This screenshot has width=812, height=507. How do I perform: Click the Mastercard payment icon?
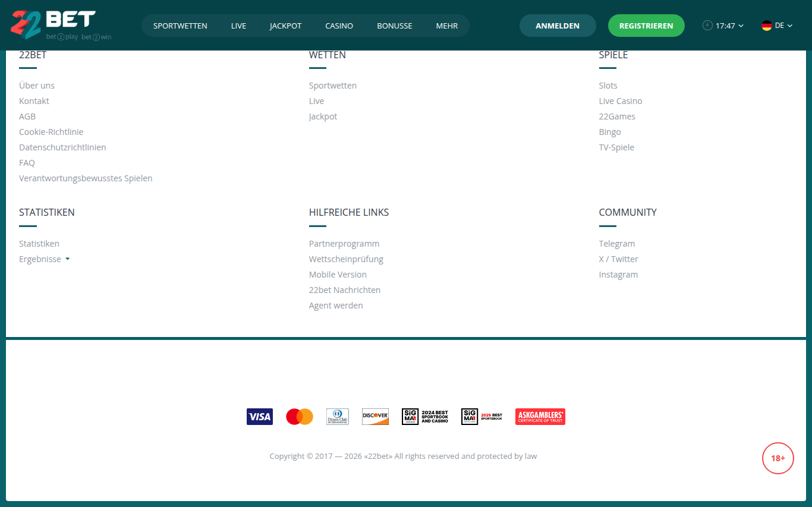(300, 417)
